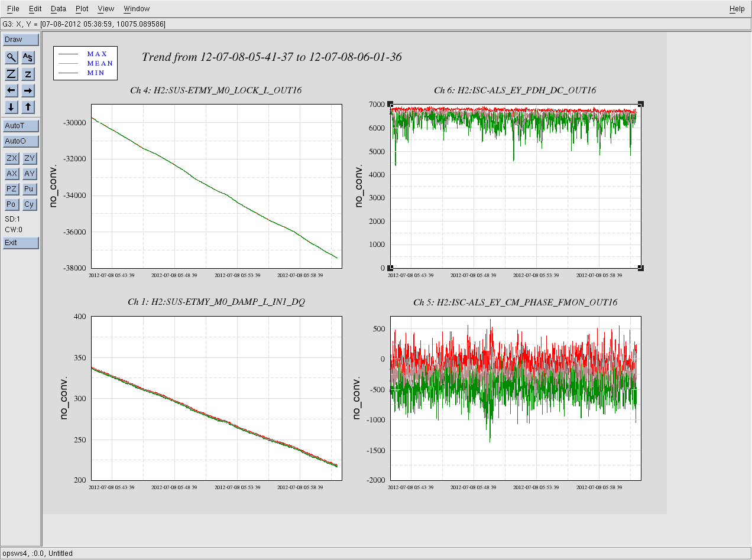The width and height of the screenshot is (752, 560).
Task: Select the magnifier zoom tool icon
Action: (11, 57)
